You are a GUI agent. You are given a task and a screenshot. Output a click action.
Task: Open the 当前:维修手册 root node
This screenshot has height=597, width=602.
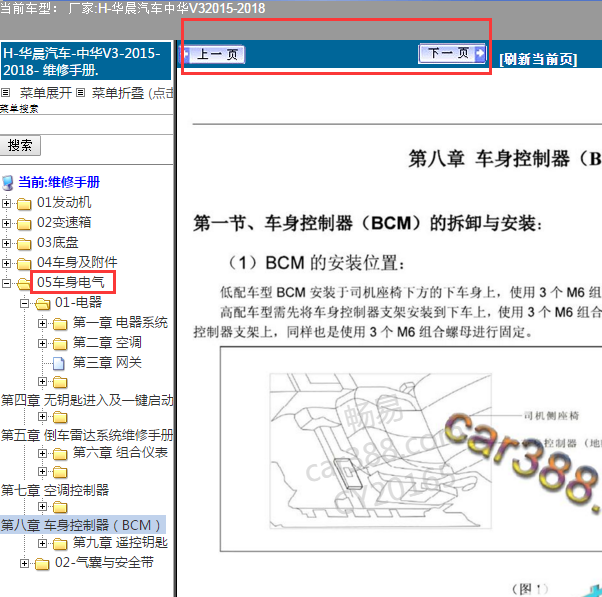59,182
